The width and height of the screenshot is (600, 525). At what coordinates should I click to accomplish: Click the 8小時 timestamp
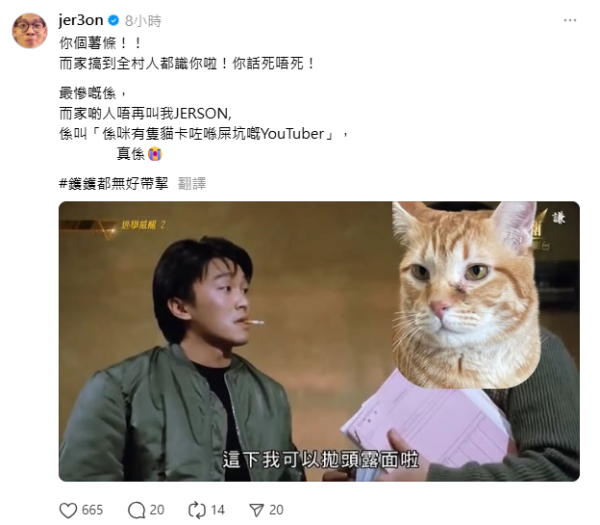143,21
